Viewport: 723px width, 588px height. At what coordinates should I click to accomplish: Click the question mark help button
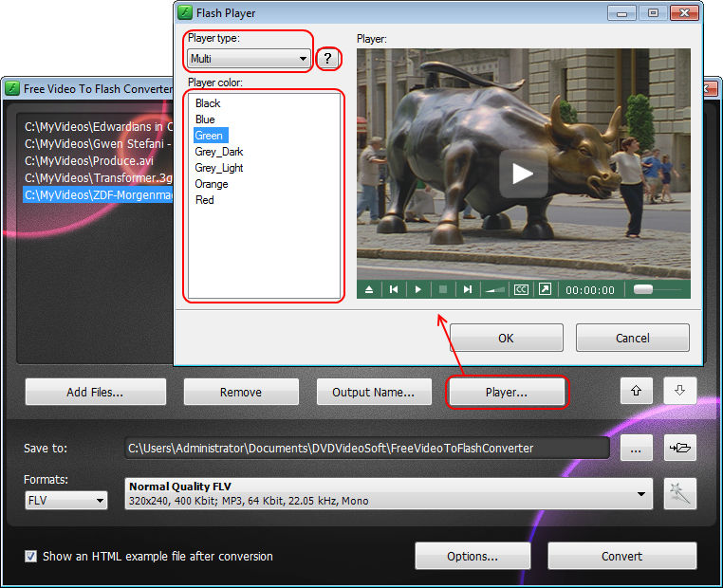pos(328,59)
